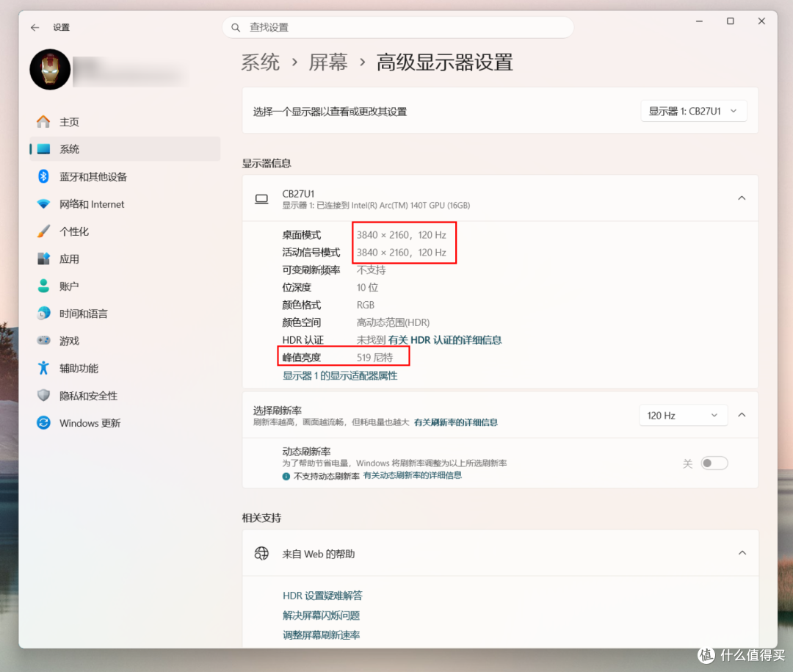Click the person icon for 账户

point(43,286)
